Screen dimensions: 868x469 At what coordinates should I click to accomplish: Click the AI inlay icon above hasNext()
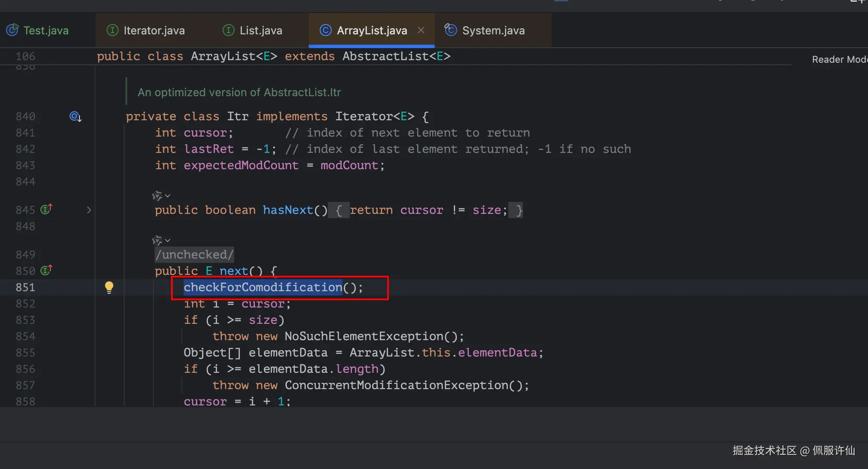(x=157, y=196)
